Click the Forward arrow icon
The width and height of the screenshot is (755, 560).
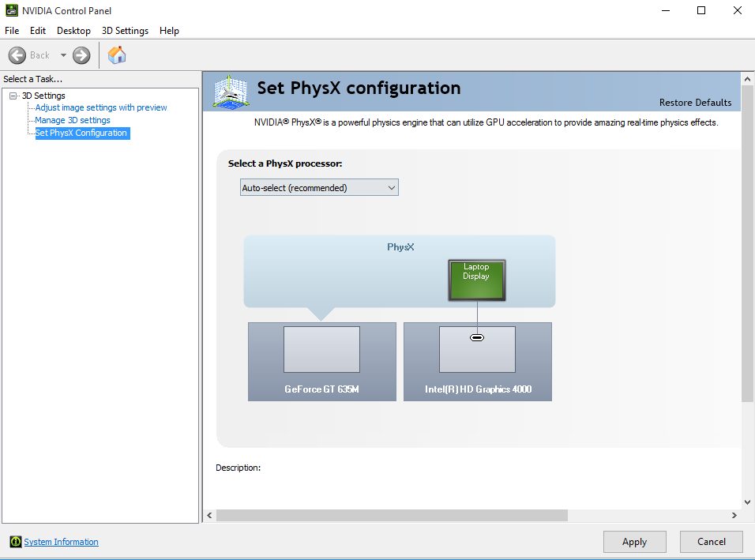click(81, 55)
